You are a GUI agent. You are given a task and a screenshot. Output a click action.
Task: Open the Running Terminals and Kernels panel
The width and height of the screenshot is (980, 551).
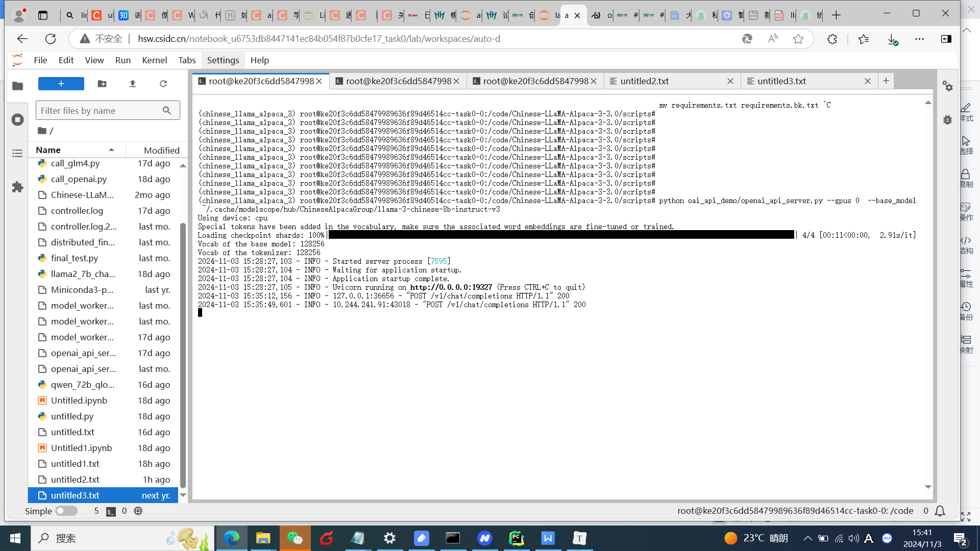17,119
